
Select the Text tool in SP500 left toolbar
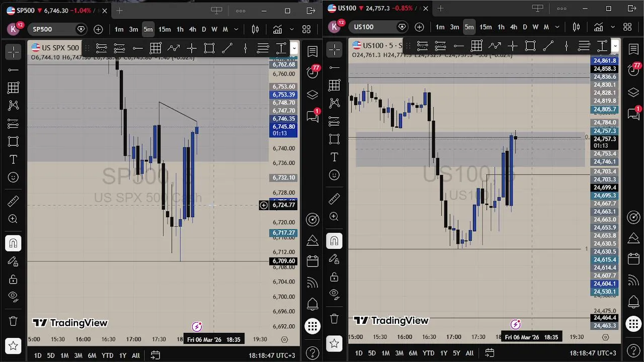pos(14,159)
